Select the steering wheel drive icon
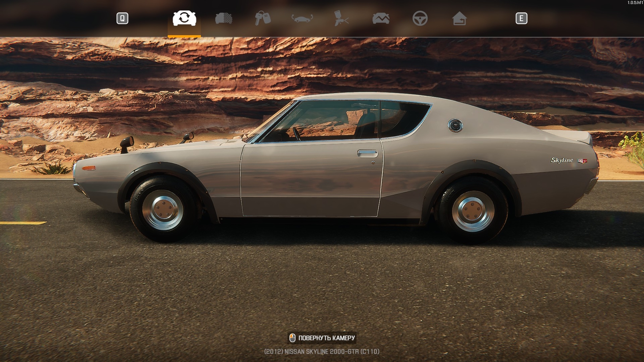Screen dimensions: 644x362 tap(420, 18)
